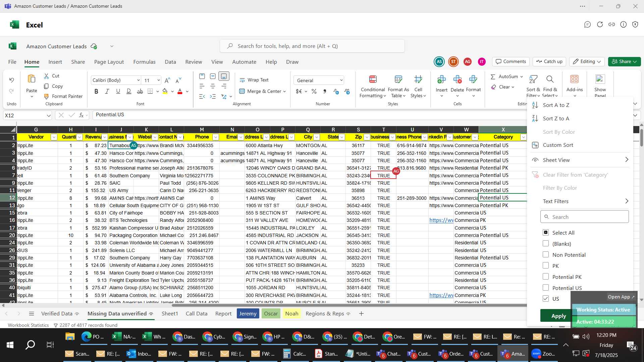Check the PK filter checkbox
The width and height of the screenshot is (644, 362).
pos(546,265)
